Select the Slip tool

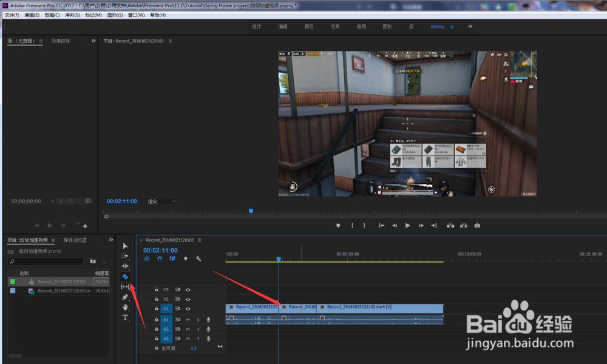coord(125,286)
